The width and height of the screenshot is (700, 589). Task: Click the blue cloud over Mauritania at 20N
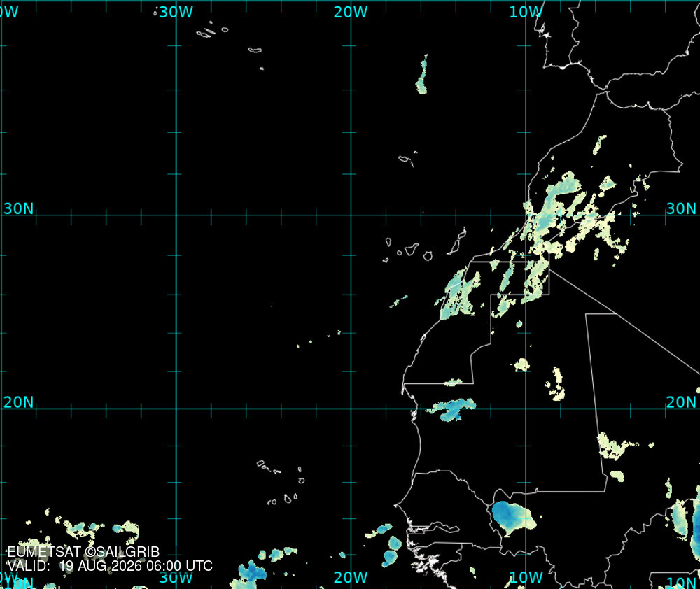pos(451,409)
